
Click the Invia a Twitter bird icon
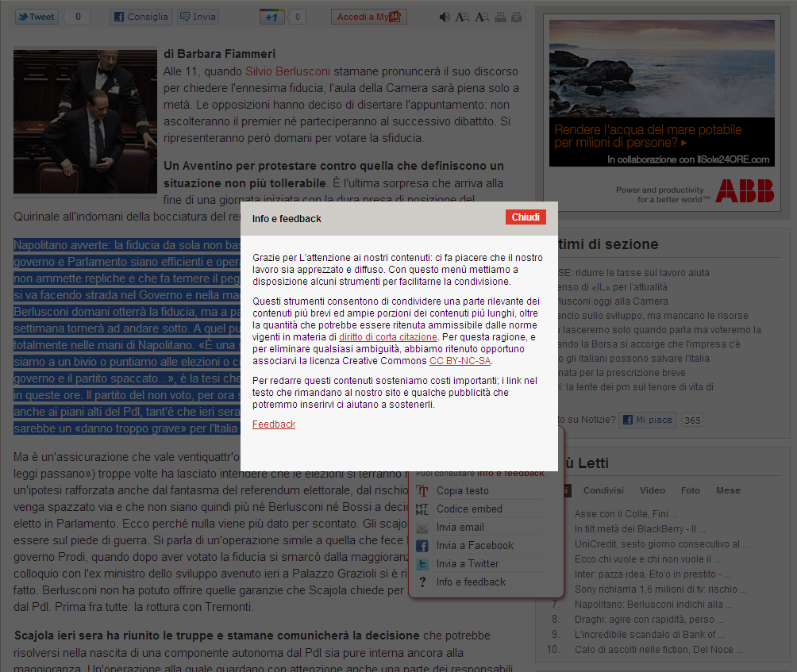(x=422, y=564)
